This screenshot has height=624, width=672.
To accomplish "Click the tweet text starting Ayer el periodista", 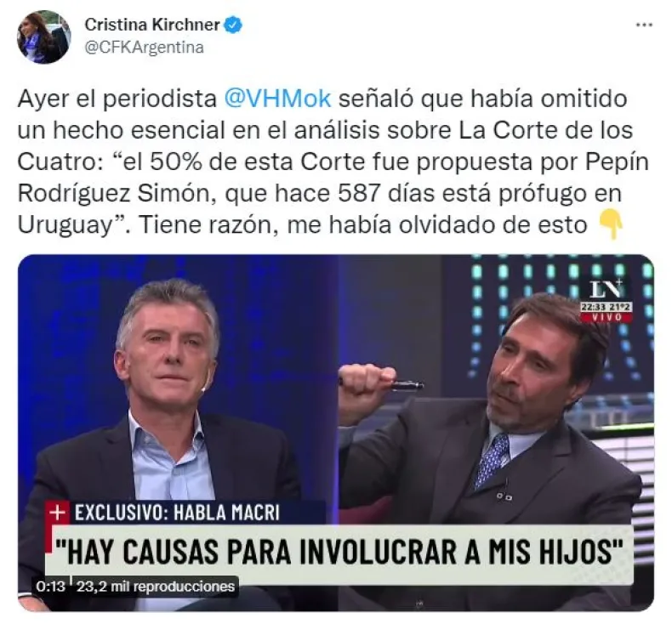I will click(x=333, y=162).
